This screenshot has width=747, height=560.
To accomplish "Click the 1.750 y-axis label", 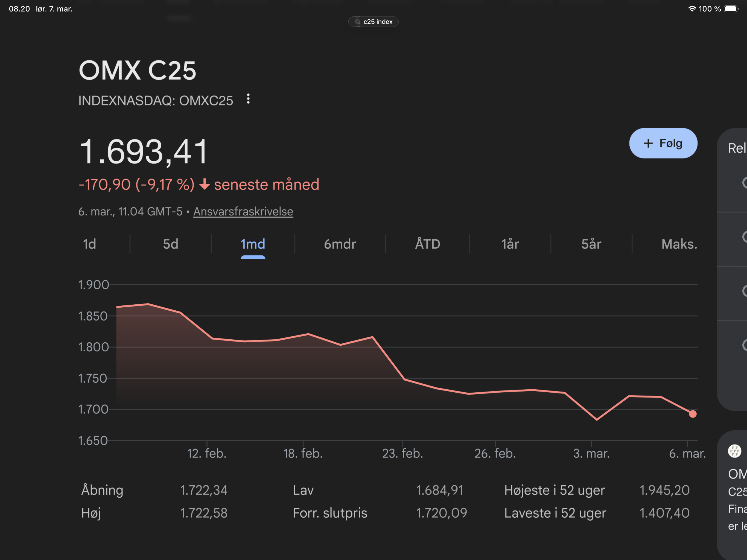I will click(93, 378).
